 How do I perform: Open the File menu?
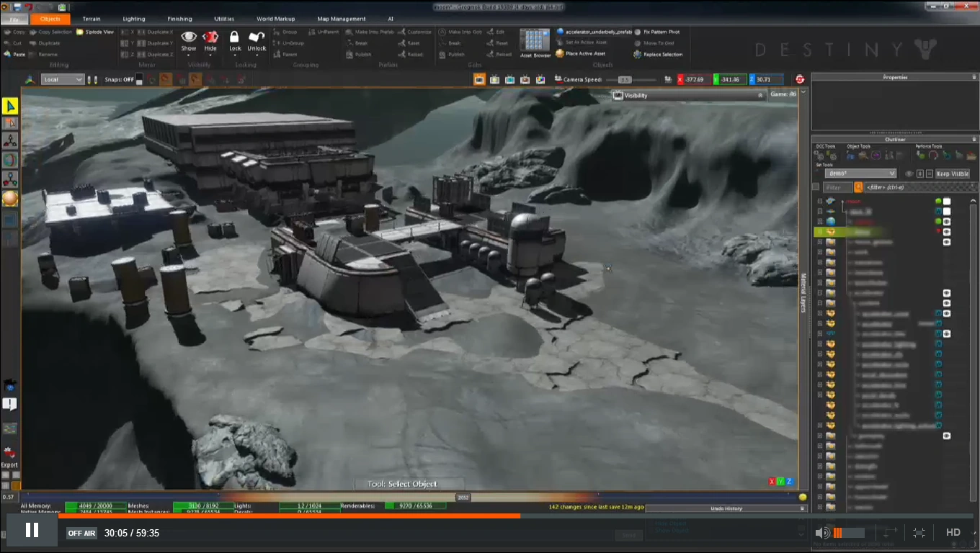pos(15,19)
